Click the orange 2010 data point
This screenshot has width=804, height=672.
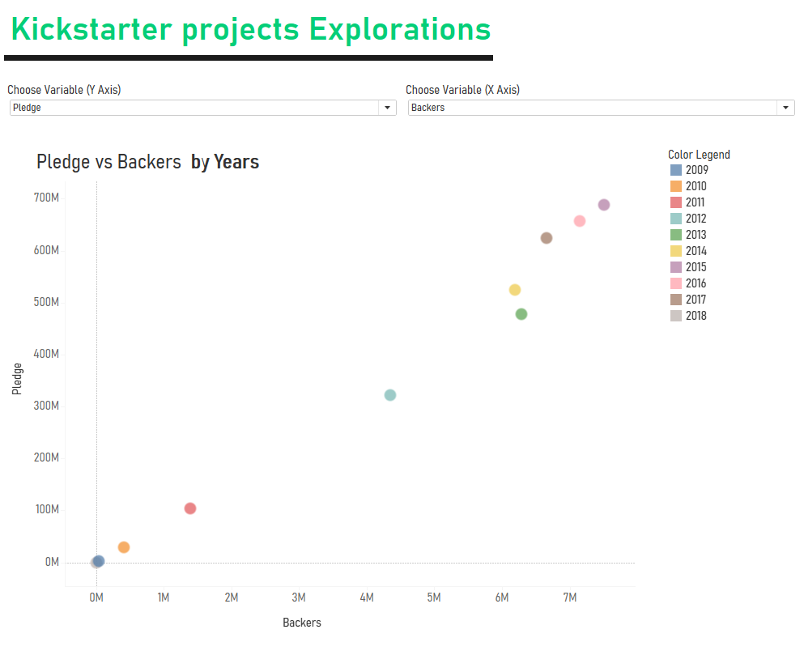(x=124, y=547)
